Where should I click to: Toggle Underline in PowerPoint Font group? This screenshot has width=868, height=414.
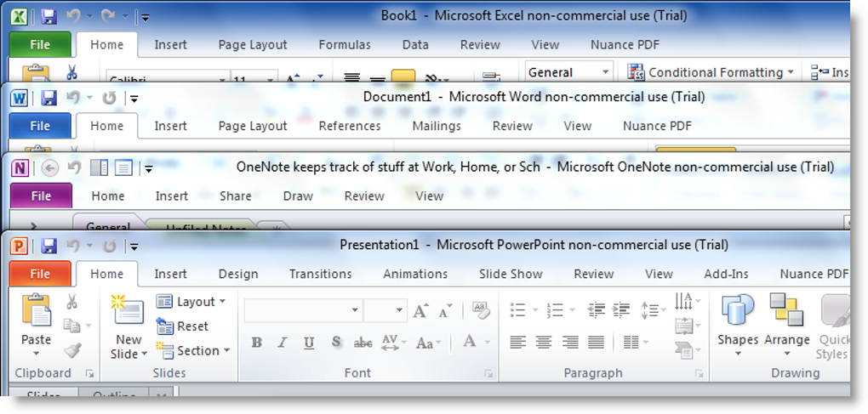(x=309, y=343)
